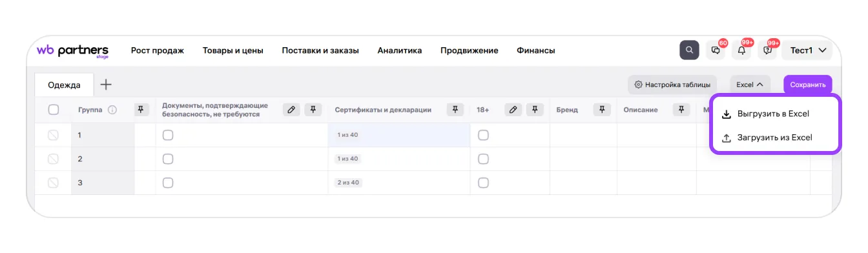Open chat messages icon with 60 badge
The image size is (868, 253).
pos(716,50)
